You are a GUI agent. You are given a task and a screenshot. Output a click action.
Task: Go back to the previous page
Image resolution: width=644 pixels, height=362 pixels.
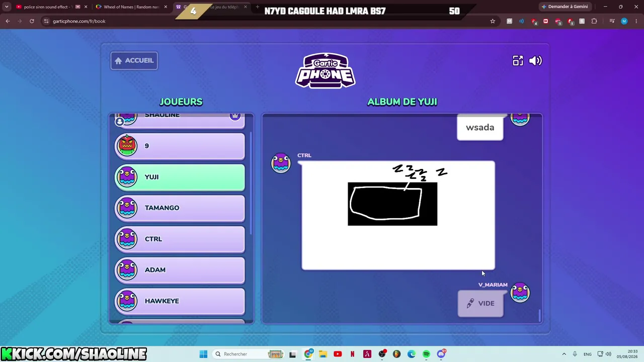coord(8,21)
